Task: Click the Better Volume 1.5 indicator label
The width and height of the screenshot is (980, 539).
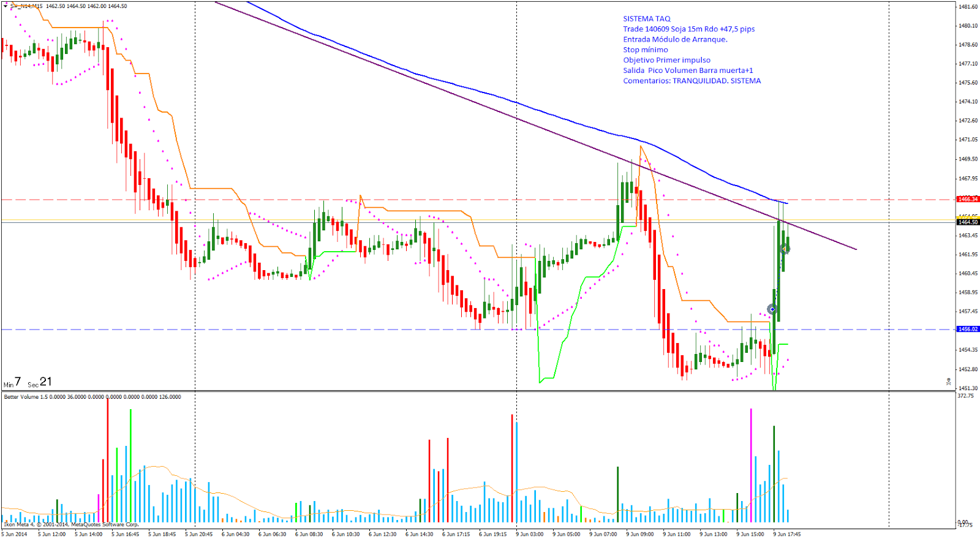Action: pyautogui.click(x=25, y=397)
